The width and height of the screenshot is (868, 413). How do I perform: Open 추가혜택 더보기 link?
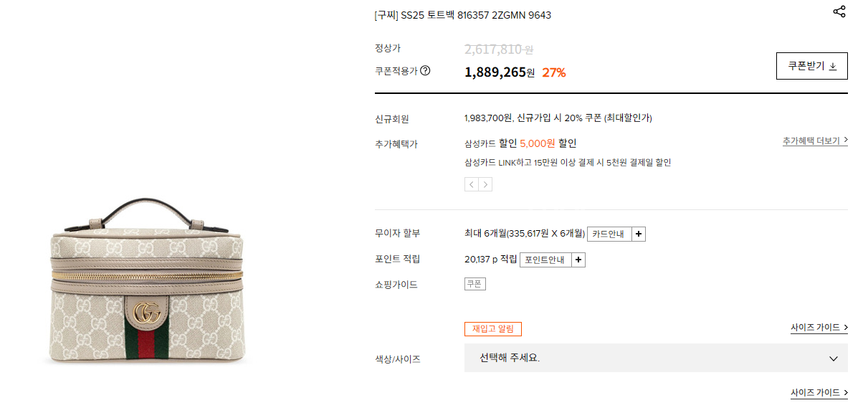click(x=815, y=141)
